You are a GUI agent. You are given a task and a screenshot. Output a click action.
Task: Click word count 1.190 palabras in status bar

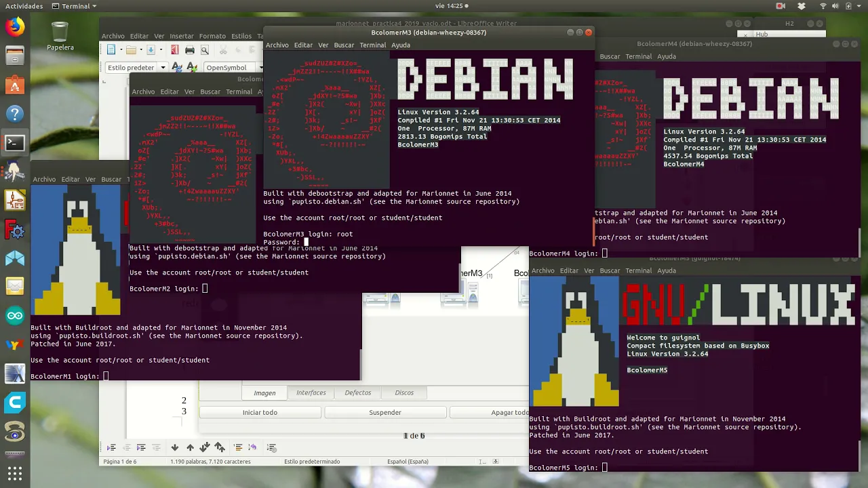pyautogui.click(x=210, y=462)
